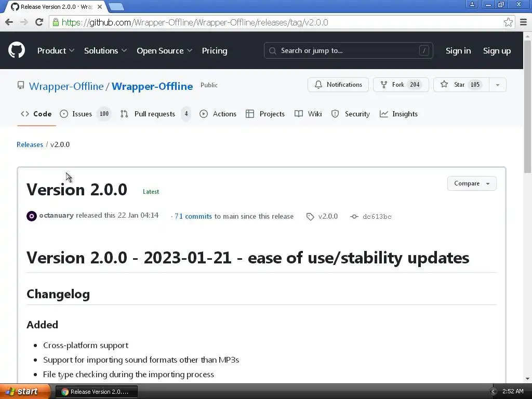Expand the Solutions menu
The image size is (532, 399).
click(105, 50)
